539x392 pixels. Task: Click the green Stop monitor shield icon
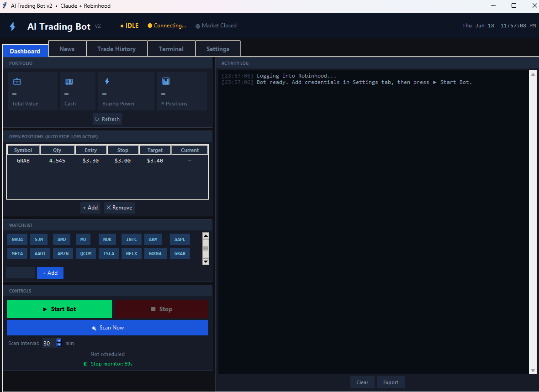[85, 364]
